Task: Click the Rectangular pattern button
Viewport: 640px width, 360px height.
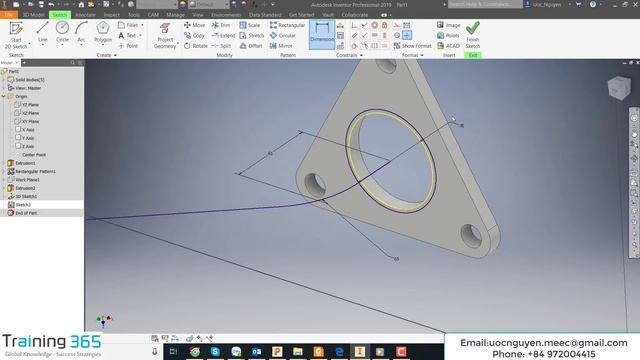Action: click(x=287, y=25)
